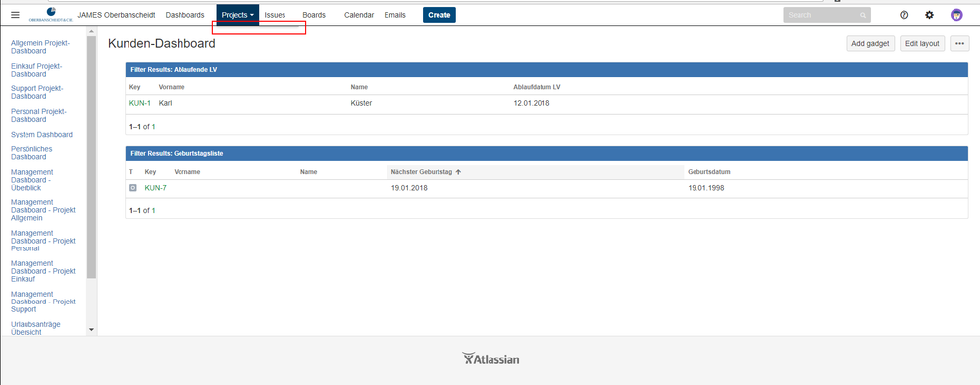Click JAMES Oberbanscheidt site title
The image size is (980, 385).
click(117, 15)
